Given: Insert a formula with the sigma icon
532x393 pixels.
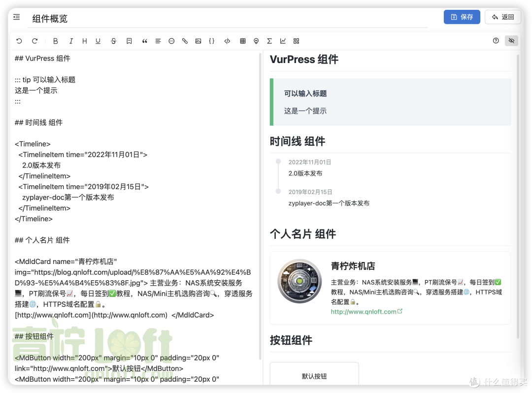Looking at the screenshot, I should coord(269,41).
